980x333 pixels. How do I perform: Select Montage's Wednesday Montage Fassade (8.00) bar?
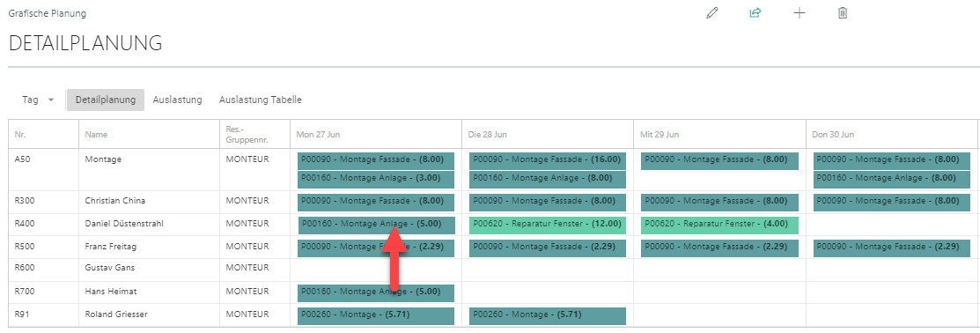click(x=719, y=160)
